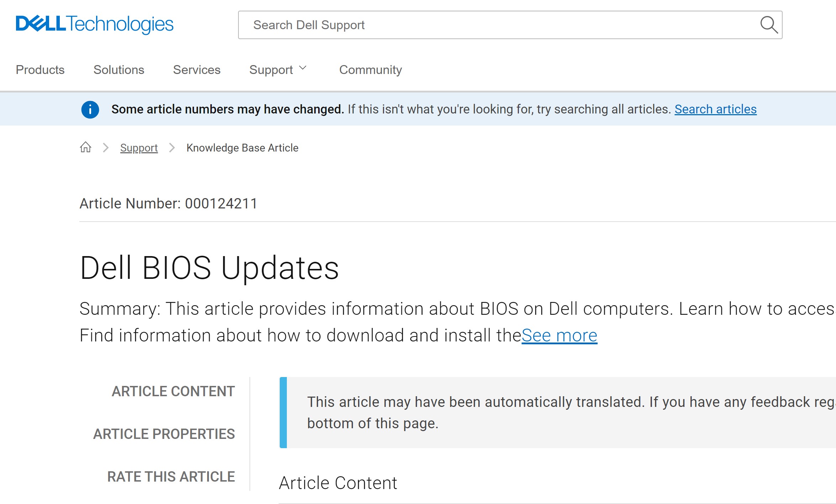The image size is (836, 504).
Task: Open the Products menu
Action: tap(40, 70)
